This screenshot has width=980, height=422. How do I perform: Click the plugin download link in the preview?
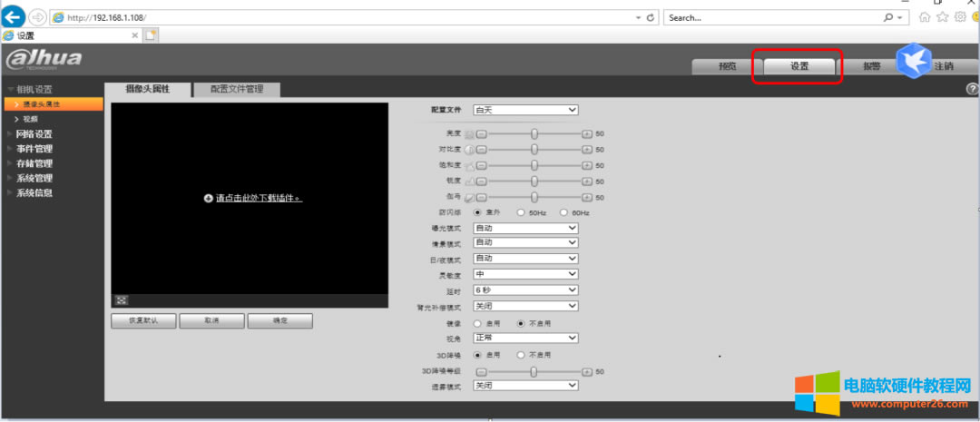point(258,198)
